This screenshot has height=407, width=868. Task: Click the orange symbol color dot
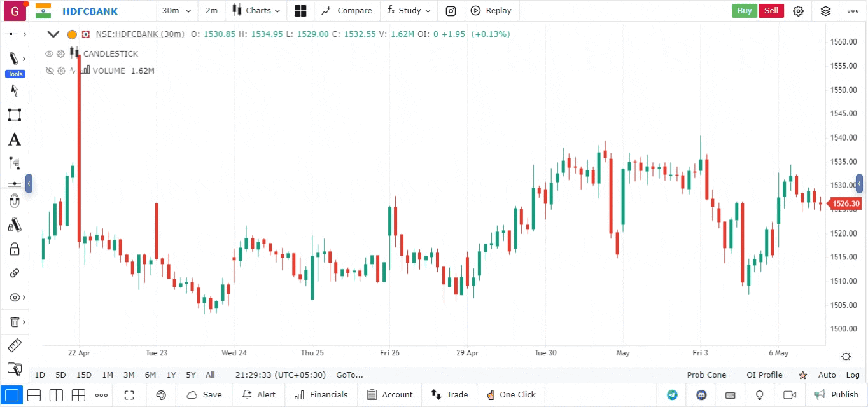point(72,34)
